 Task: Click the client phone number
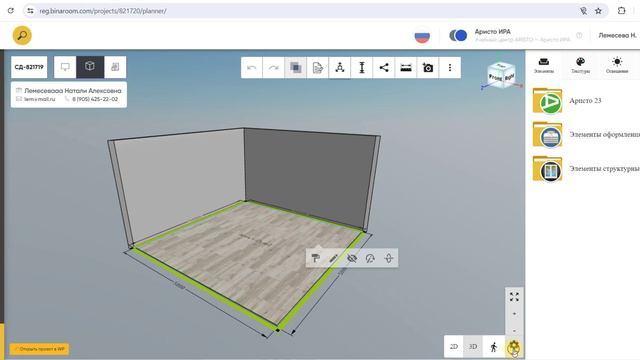click(95, 99)
